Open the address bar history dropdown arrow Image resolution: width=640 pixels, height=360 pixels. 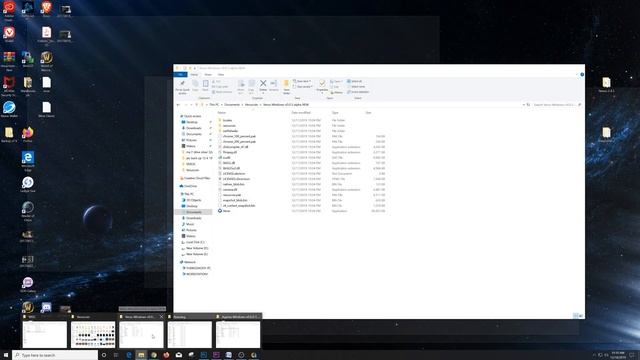point(524,105)
